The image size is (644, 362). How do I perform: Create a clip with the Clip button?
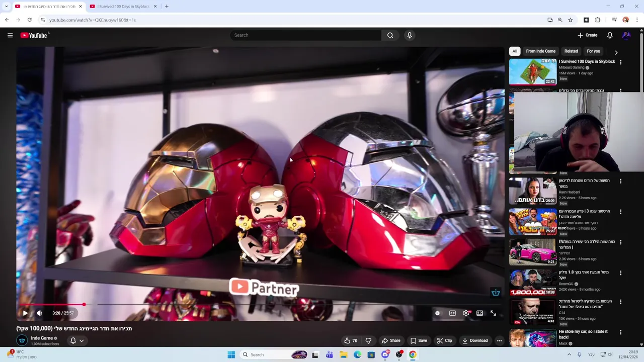point(444,340)
